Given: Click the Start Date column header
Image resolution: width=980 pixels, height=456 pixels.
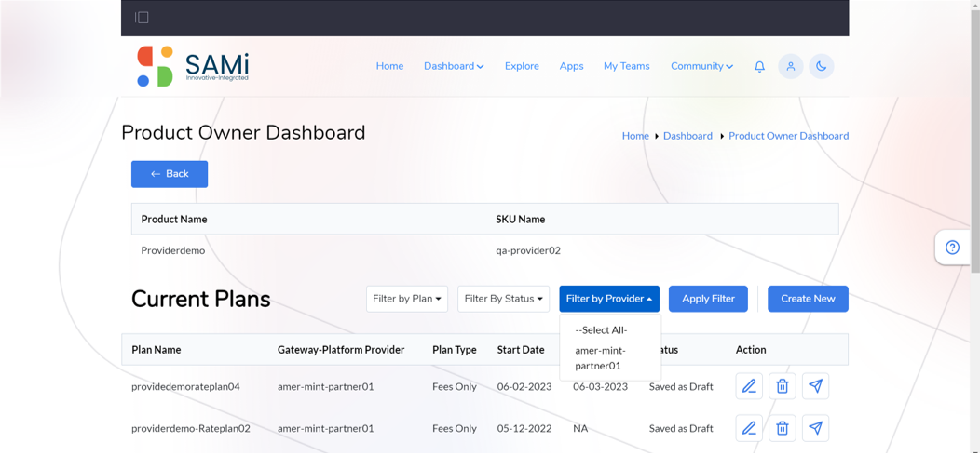Looking at the screenshot, I should coord(521,350).
